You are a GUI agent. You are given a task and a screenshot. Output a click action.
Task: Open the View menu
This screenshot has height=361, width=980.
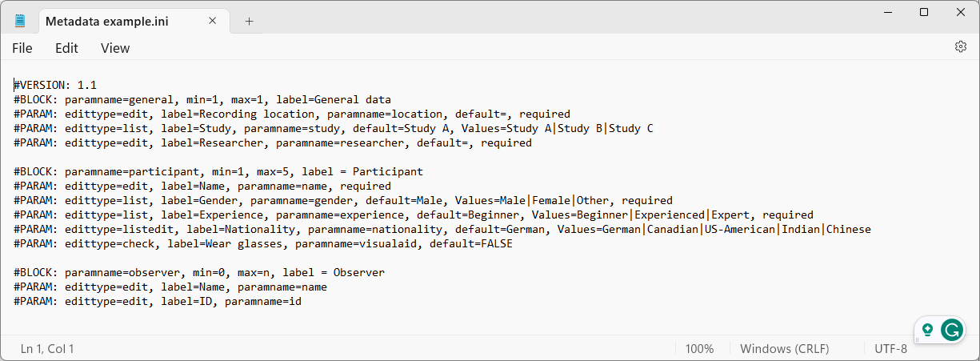[115, 48]
